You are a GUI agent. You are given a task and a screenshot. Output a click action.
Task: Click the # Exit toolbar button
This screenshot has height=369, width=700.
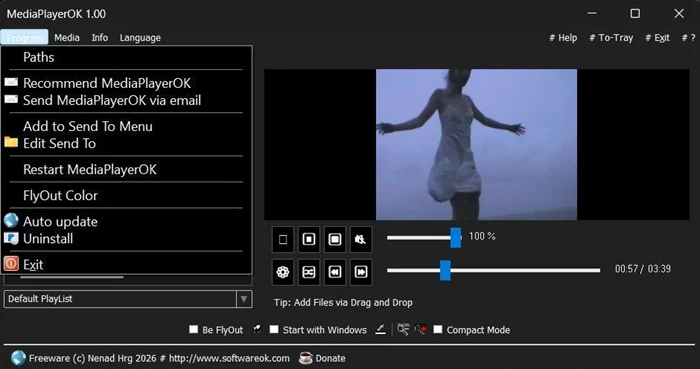(657, 38)
